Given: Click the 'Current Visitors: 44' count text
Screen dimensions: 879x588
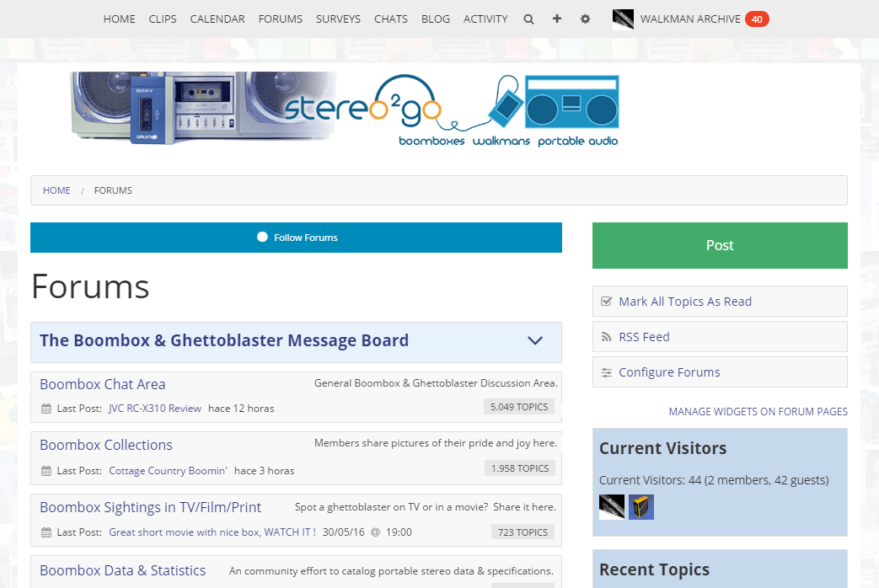Looking at the screenshot, I should pyautogui.click(x=714, y=480).
